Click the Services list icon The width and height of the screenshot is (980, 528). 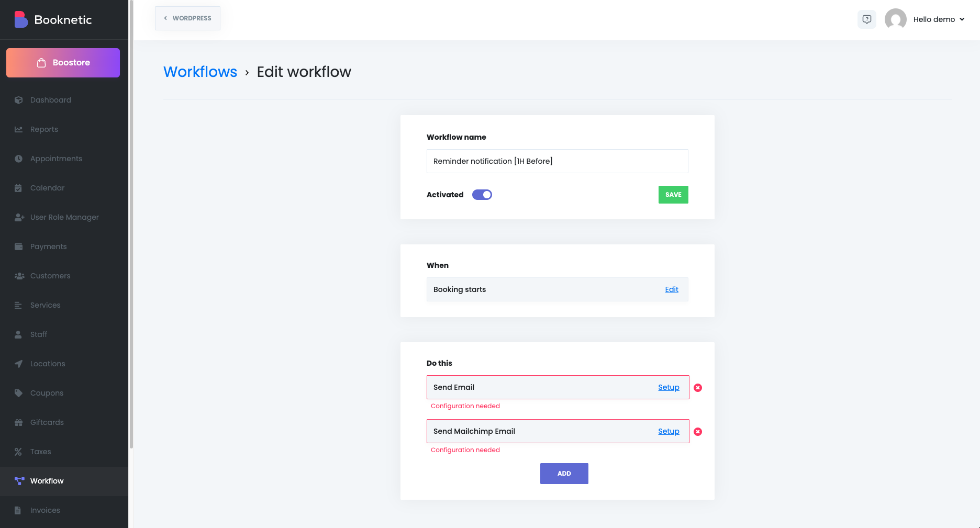[x=18, y=305]
